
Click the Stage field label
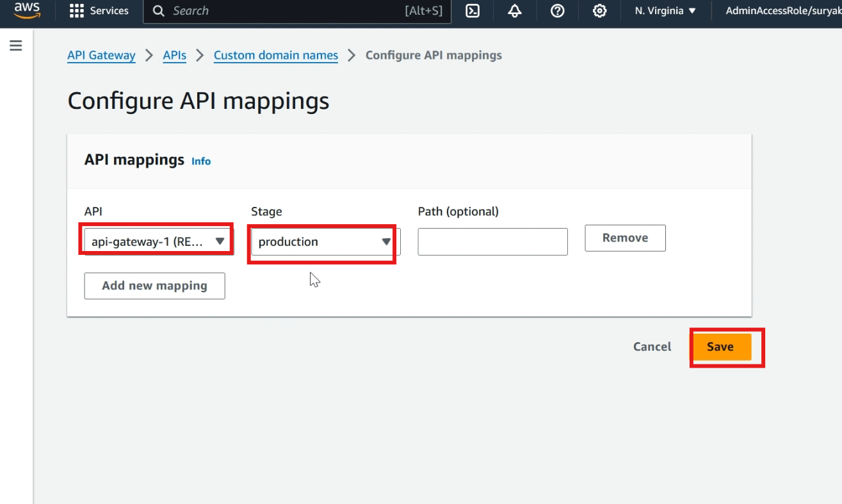(266, 211)
